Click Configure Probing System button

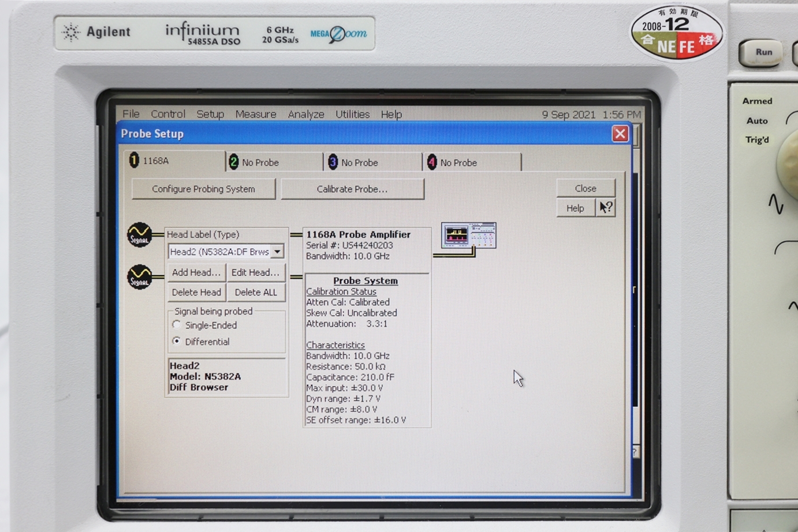[x=203, y=189]
